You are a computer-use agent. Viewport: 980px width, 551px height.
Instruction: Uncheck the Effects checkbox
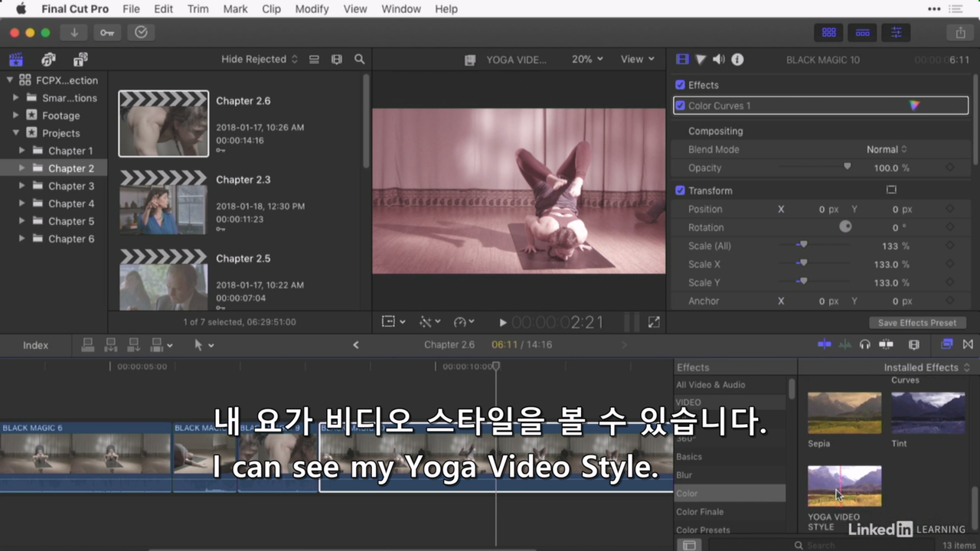pos(680,85)
